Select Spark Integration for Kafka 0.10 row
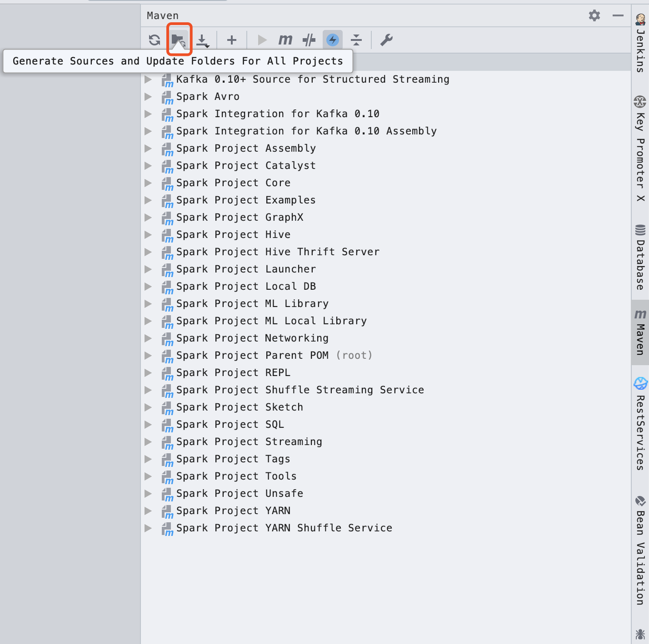The height and width of the screenshot is (644, 649). (386, 114)
